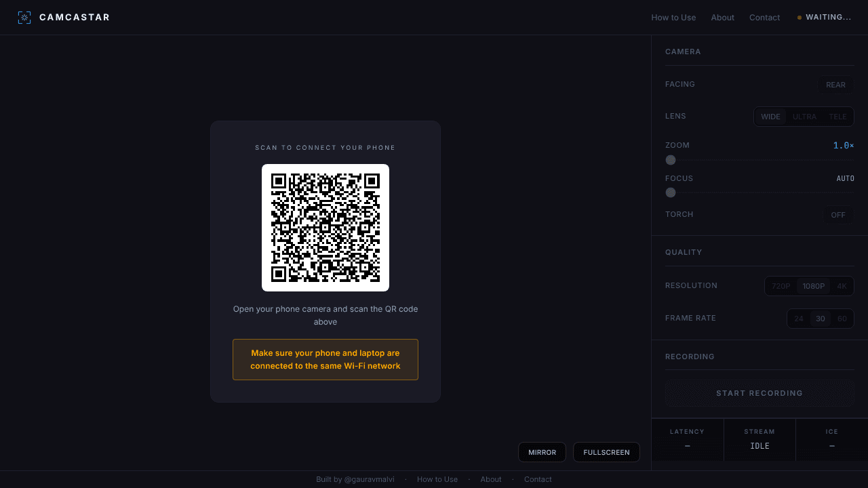This screenshot has width=868, height=488.
Task: Click the same Wi-Fi network warning box
Action: pos(325,359)
